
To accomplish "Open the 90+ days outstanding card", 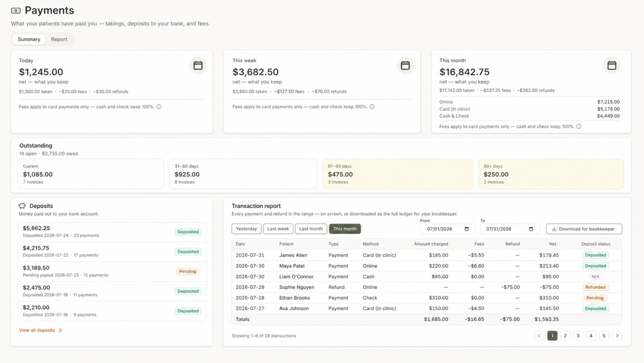I will [x=551, y=174].
